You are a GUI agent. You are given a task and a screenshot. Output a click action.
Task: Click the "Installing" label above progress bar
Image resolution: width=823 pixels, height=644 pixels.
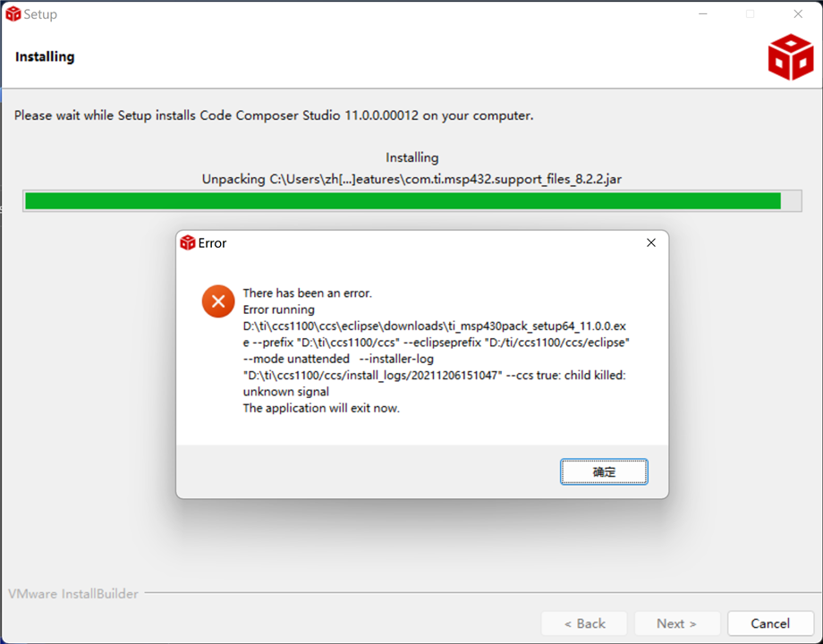(412, 157)
